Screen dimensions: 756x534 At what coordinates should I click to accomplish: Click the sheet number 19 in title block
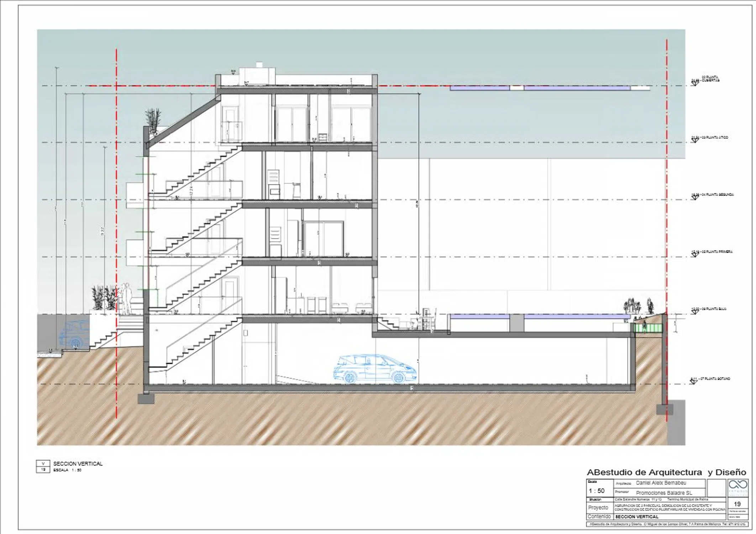[737, 504]
